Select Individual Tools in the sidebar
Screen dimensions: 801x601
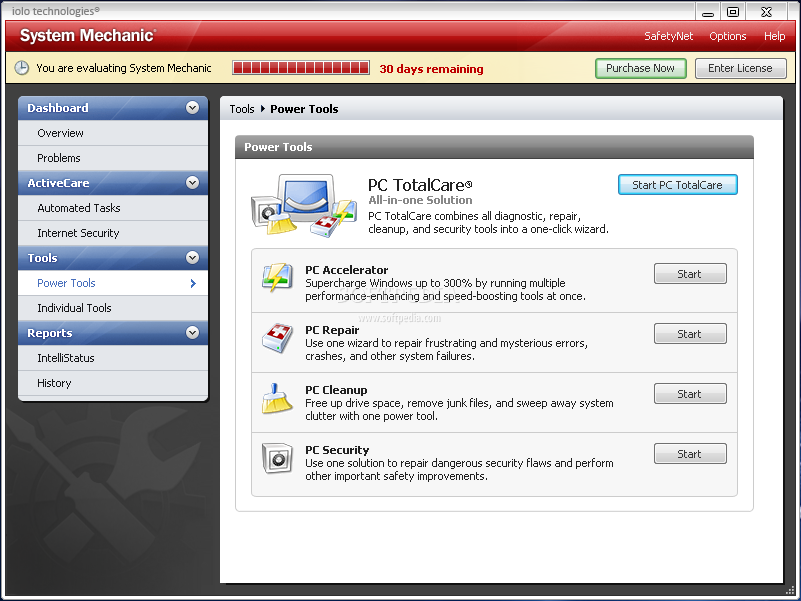click(x=113, y=308)
